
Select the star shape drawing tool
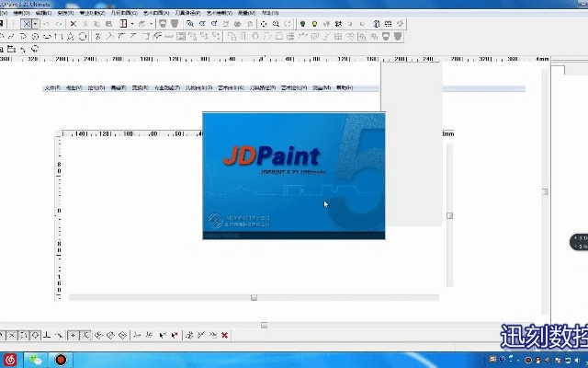pyautogui.click(x=71, y=37)
